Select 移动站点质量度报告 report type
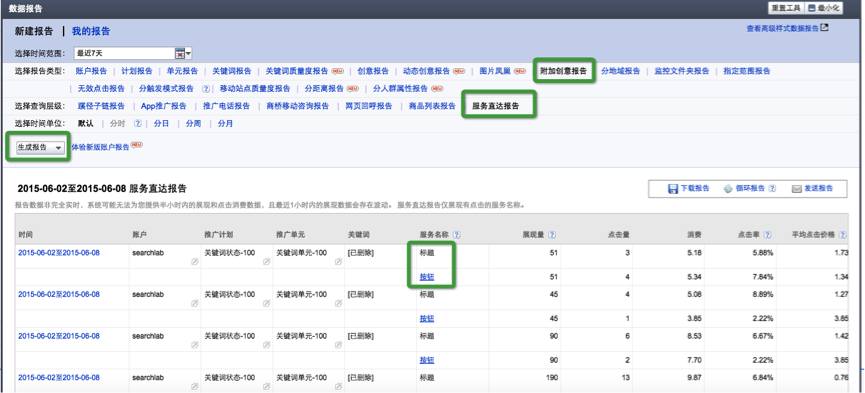Viewport: 865px width, 393px height. [x=255, y=88]
